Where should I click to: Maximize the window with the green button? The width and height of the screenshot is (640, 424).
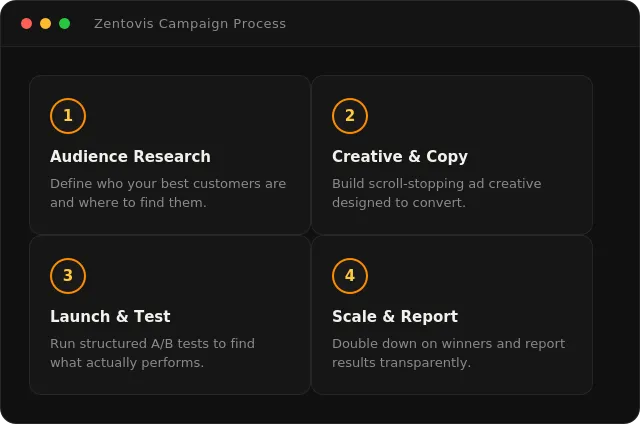64,24
